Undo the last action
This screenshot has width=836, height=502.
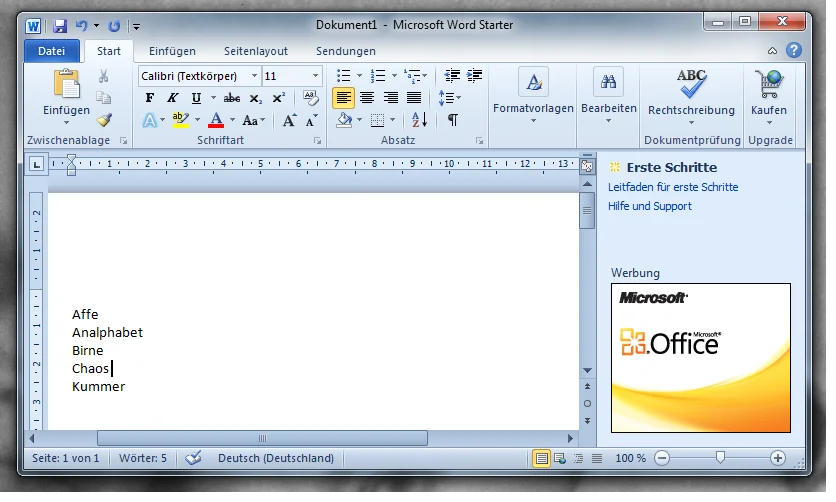pyautogui.click(x=82, y=26)
